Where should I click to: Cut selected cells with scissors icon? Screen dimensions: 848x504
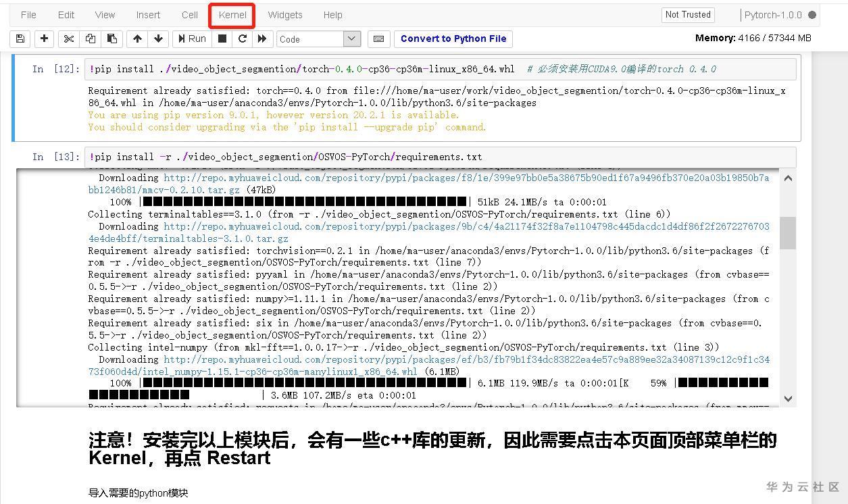pos(68,39)
